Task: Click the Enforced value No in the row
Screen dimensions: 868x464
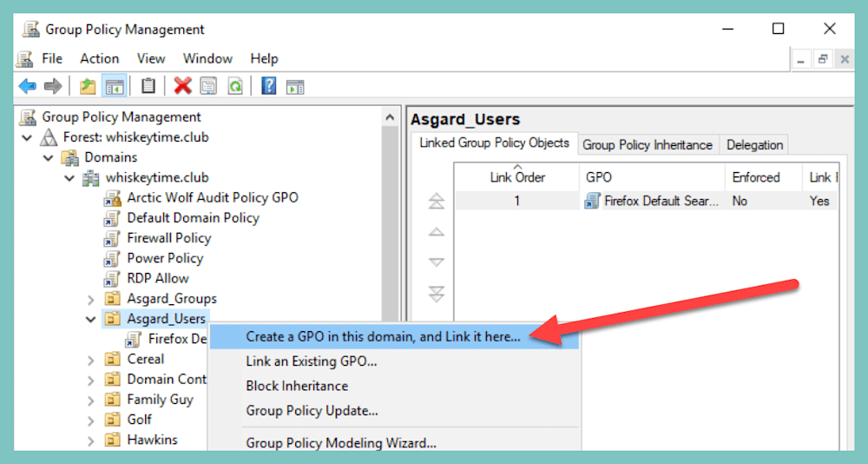Action: [x=740, y=201]
